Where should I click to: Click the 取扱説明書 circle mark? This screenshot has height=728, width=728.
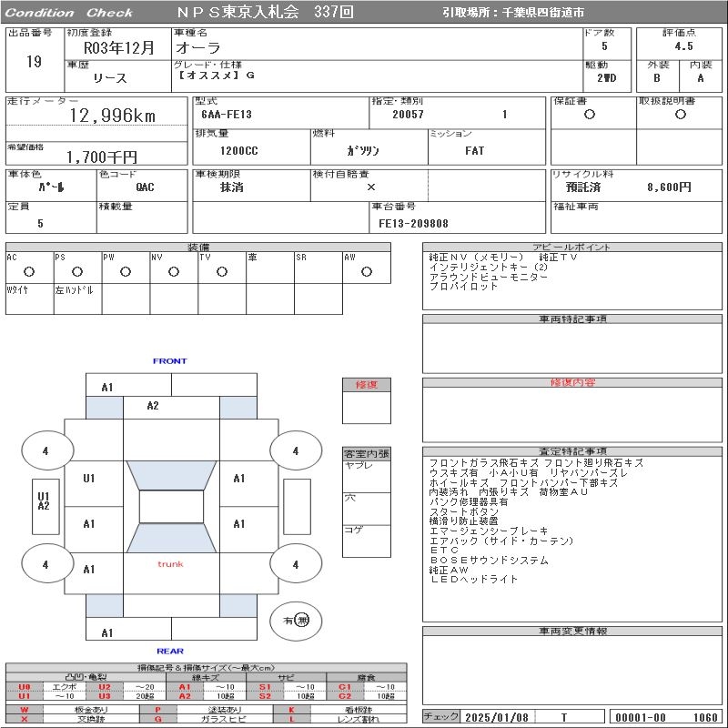[x=680, y=115]
